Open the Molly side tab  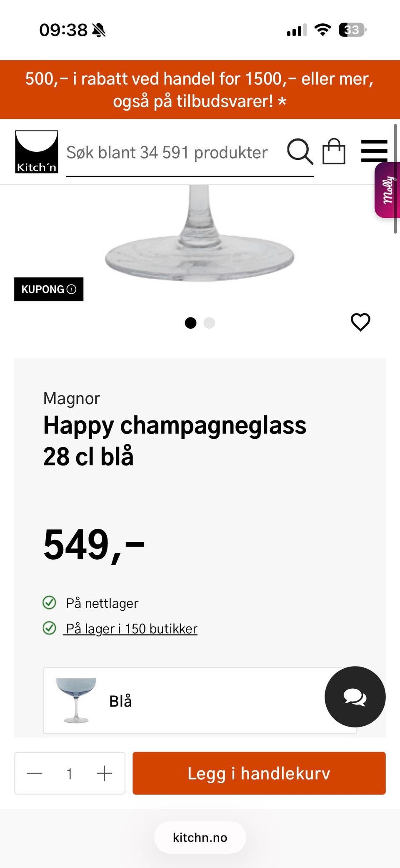[x=387, y=190]
